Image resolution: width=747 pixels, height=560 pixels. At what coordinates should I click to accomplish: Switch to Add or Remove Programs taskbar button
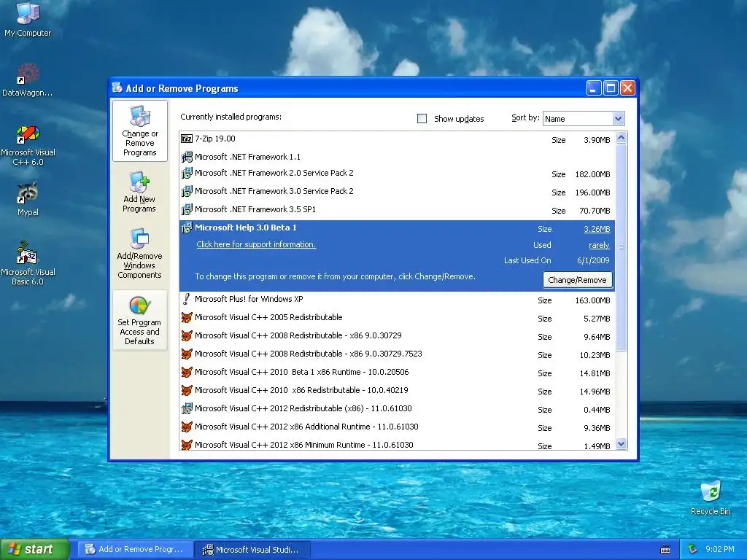click(135, 549)
